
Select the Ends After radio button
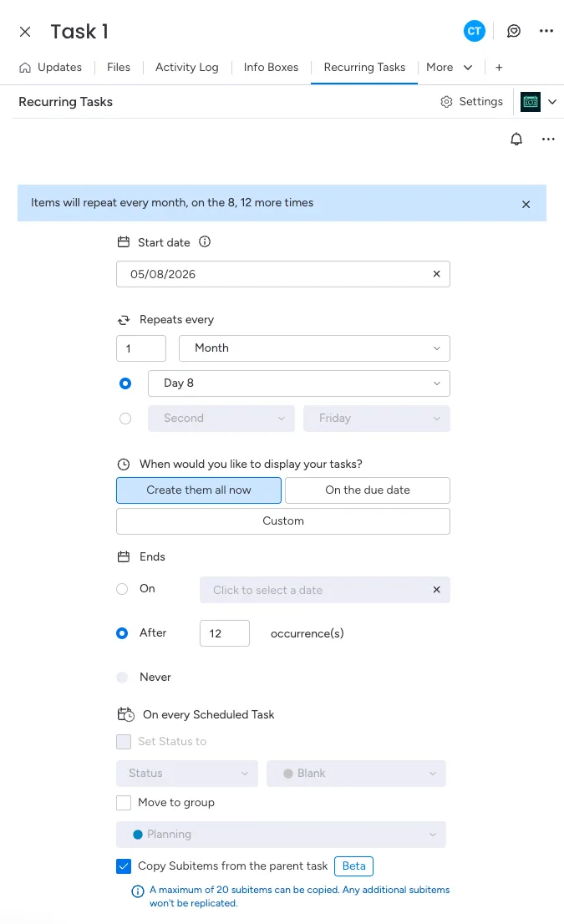pyautogui.click(x=122, y=633)
